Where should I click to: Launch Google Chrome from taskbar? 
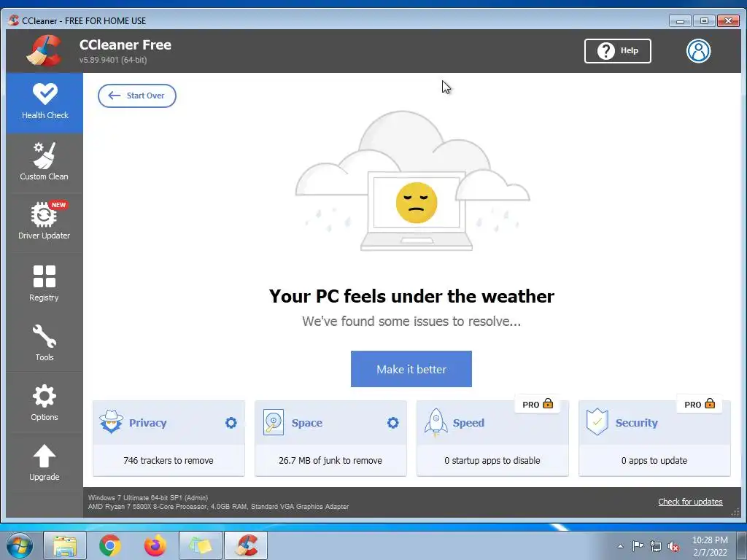click(x=110, y=545)
